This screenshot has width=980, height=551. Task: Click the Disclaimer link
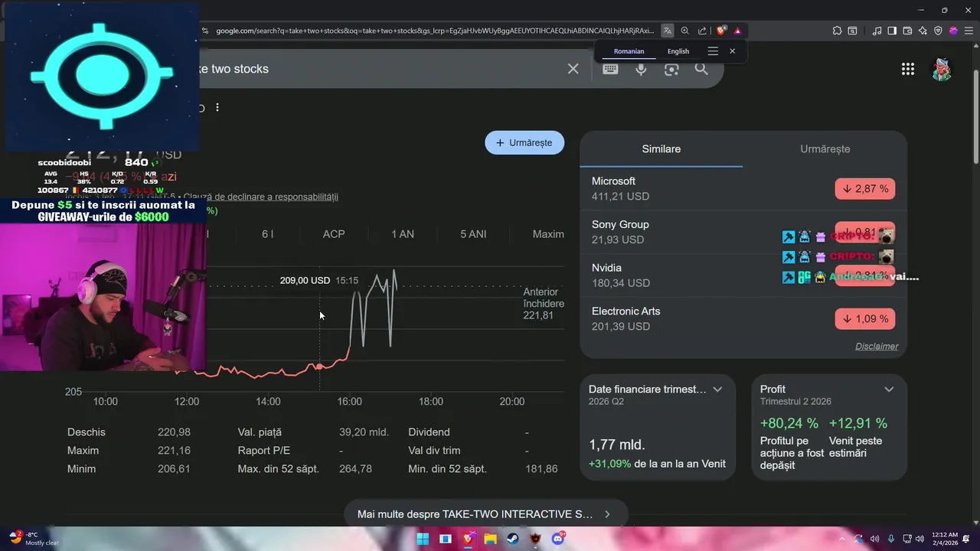877,347
